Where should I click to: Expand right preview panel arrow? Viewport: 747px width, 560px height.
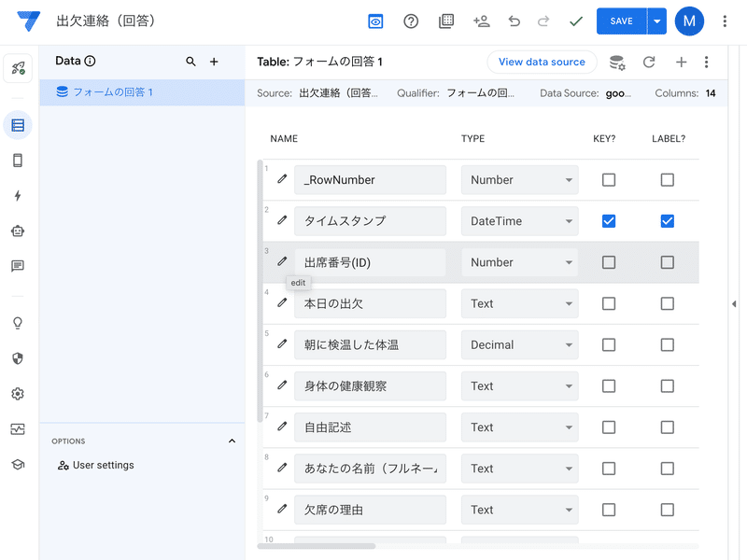(x=734, y=304)
